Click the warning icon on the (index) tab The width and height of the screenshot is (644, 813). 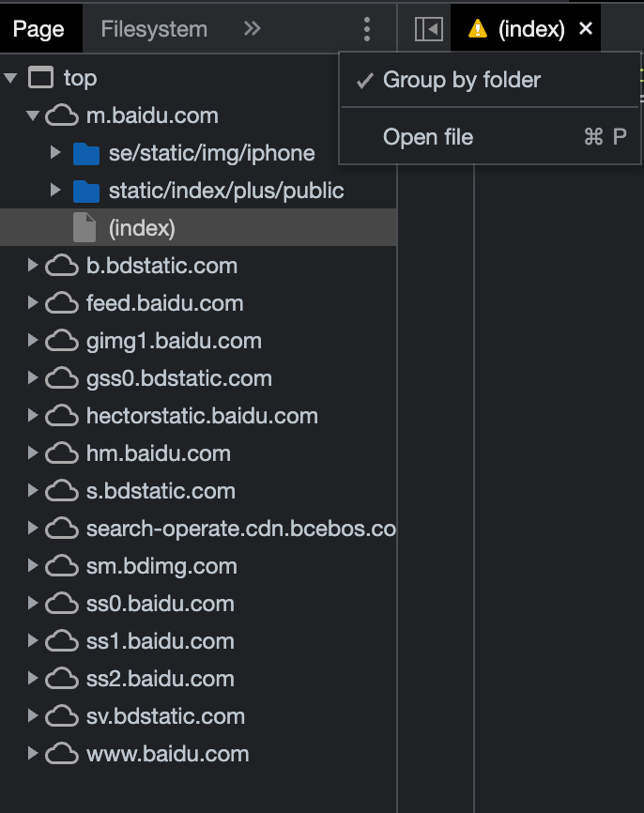tap(478, 29)
